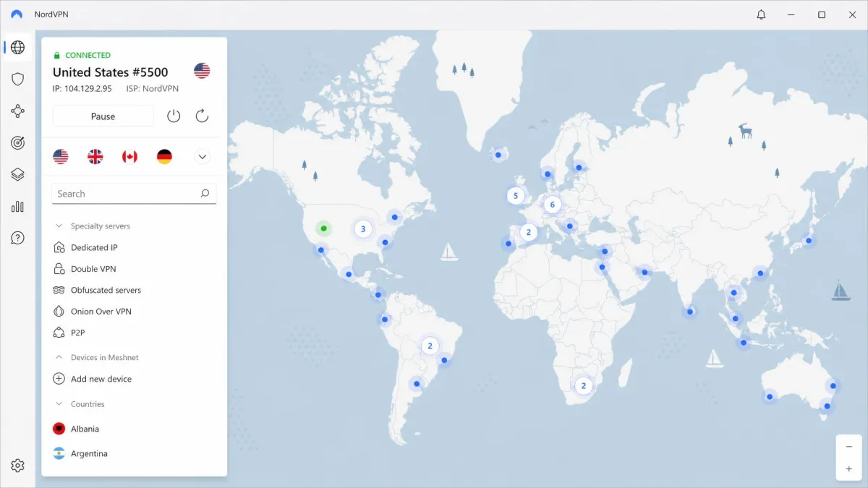Open the Dark Web Monitor target icon
This screenshot has height=488, width=868.
point(18,143)
